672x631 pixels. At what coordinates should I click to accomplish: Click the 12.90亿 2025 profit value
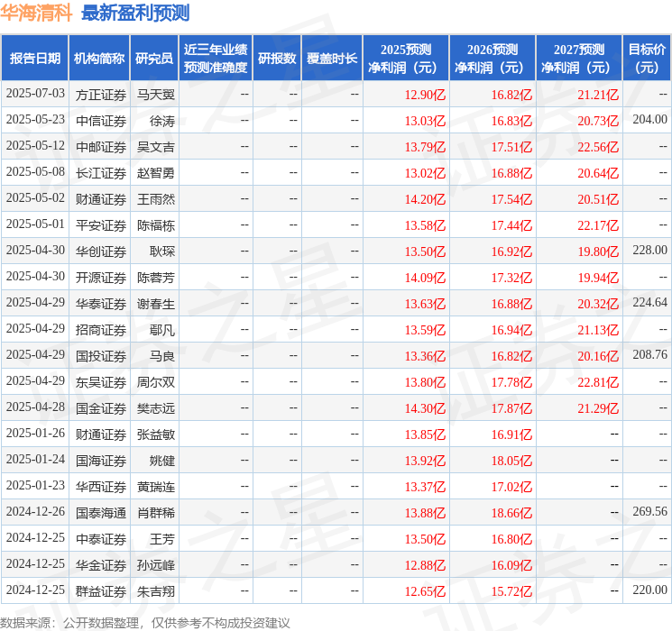(425, 95)
